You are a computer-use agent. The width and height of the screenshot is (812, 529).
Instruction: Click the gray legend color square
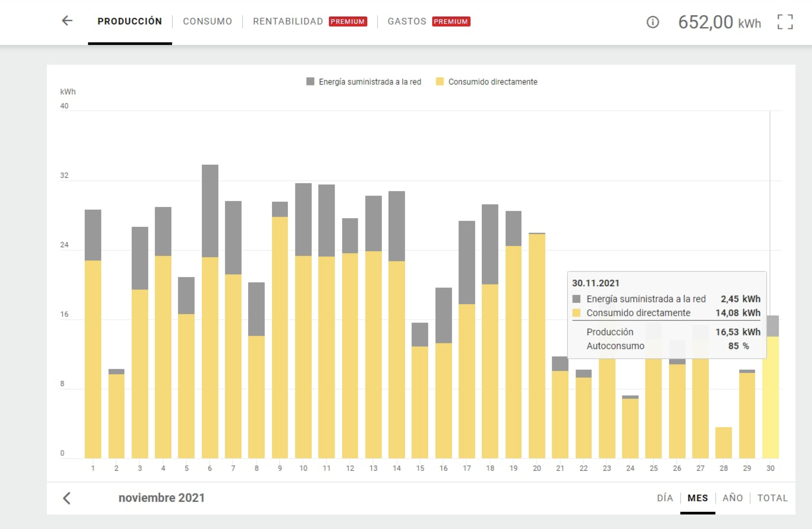tap(310, 81)
